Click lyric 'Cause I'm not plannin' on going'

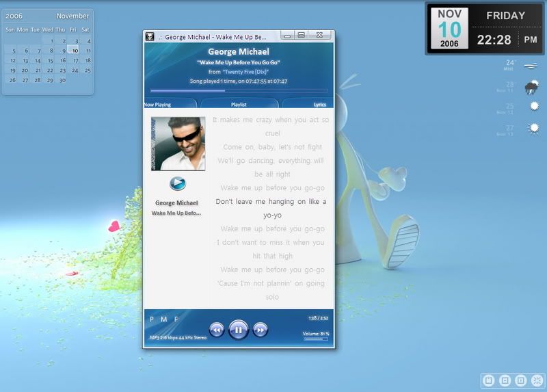pos(271,283)
